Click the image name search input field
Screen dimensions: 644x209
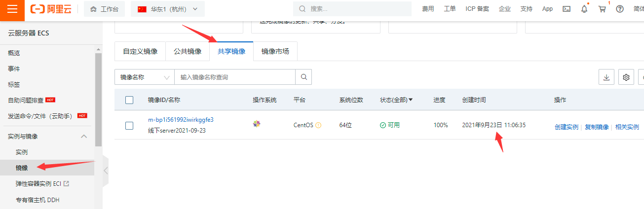tap(234, 77)
